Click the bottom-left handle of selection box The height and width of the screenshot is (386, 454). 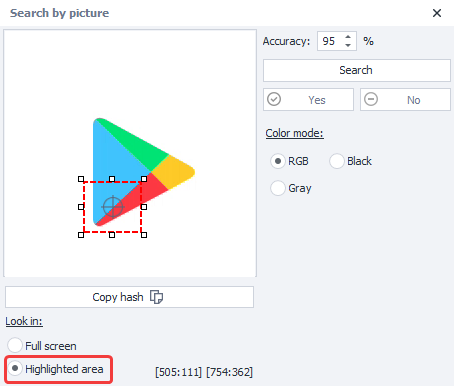point(81,235)
